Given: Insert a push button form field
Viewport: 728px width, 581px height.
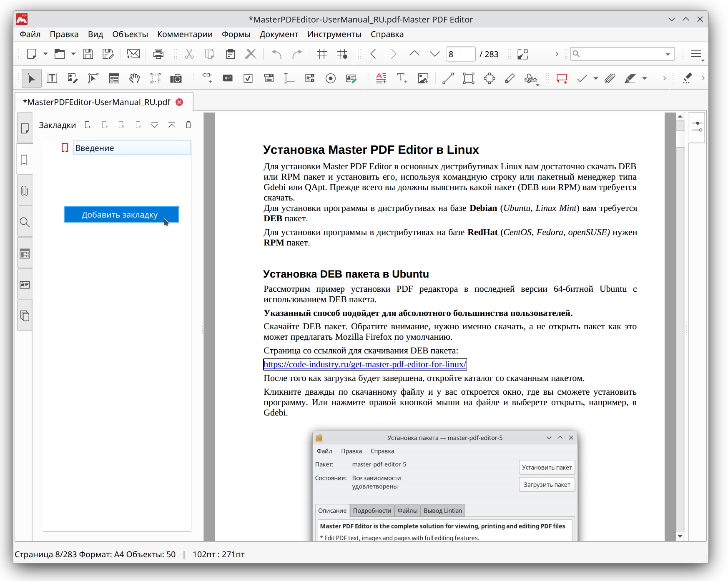Looking at the screenshot, I should 228,78.
